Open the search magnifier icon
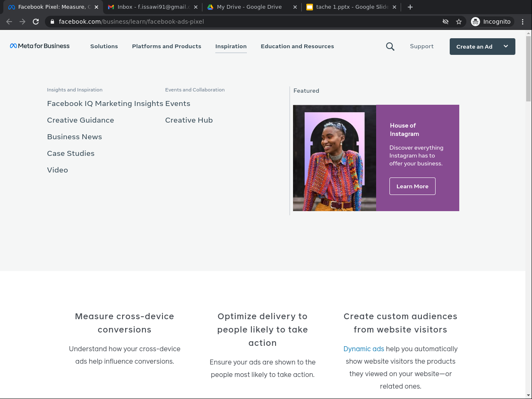 coord(390,47)
